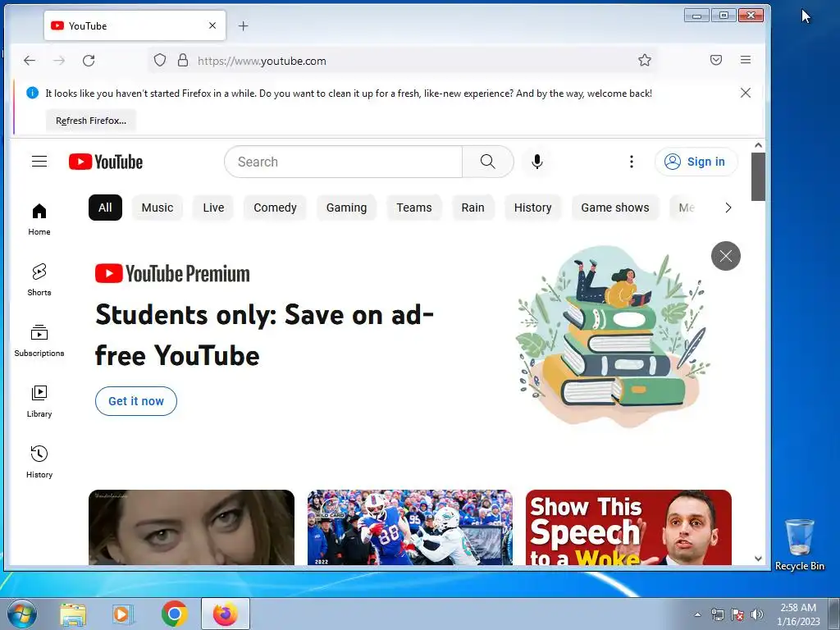The width and height of the screenshot is (840, 630).
Task: Open Windows Start menu
Action: pyautogui.click(x=21, y=614)
